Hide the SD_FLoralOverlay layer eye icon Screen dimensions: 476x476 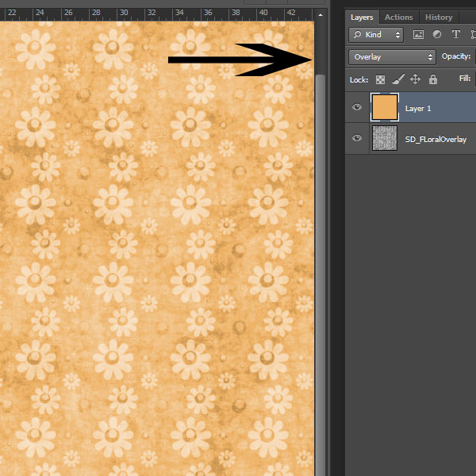[357, 138]
